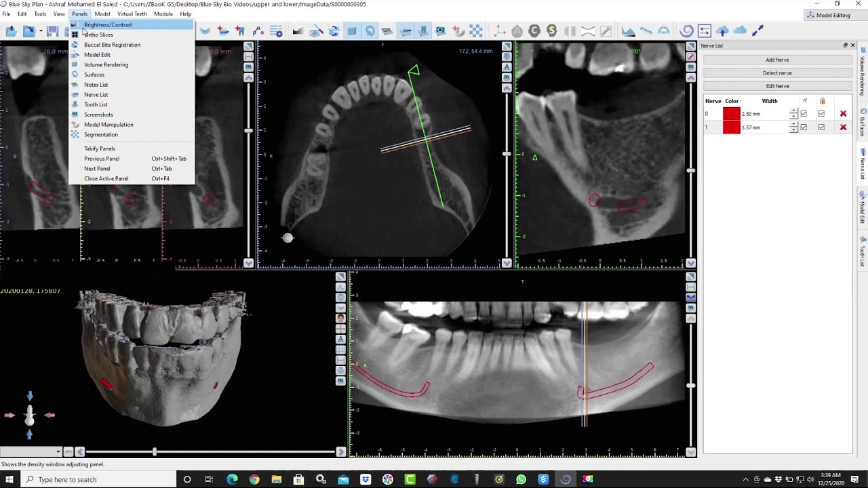Viewport: 868px width, 488px height.
Task: Decrease width of nerve 1 stepper
Action: [793, 130]
